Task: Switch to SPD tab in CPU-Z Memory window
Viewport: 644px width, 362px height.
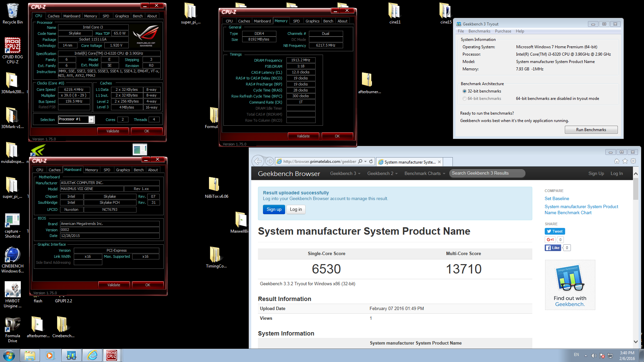Action: click(296, 21)
